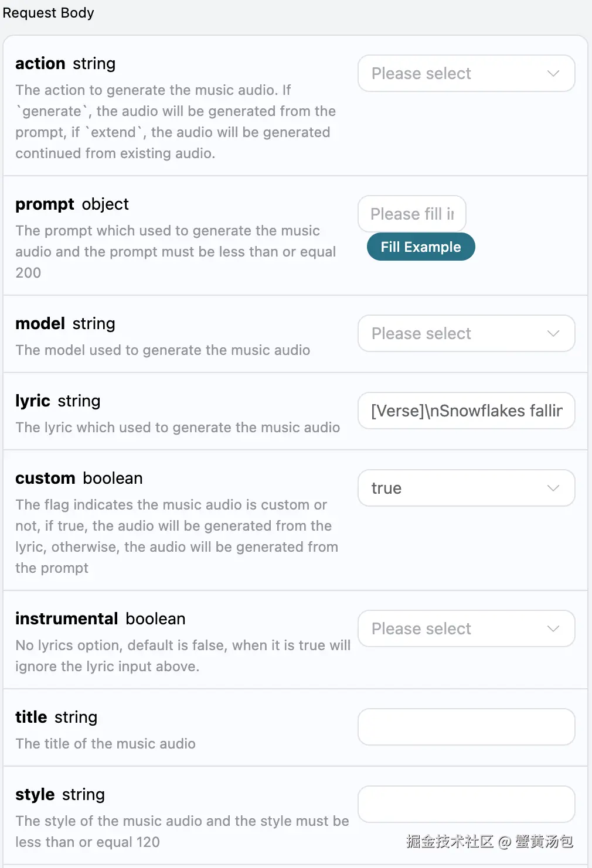Click the lyric text input field

coord(466,411)
